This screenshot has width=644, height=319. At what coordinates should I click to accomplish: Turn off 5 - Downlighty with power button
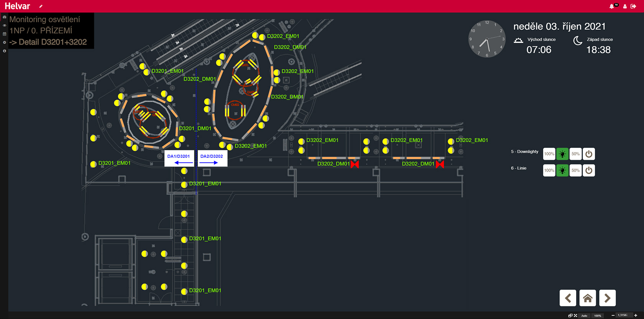(589, 154)
